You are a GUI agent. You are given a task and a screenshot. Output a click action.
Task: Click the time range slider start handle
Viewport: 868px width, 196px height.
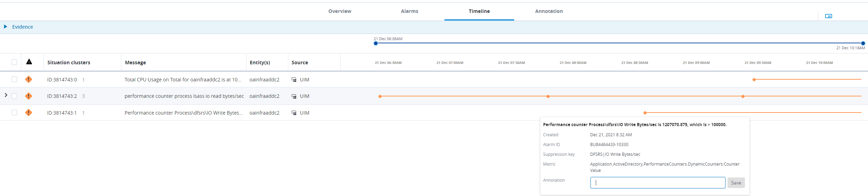coord(375,43)
